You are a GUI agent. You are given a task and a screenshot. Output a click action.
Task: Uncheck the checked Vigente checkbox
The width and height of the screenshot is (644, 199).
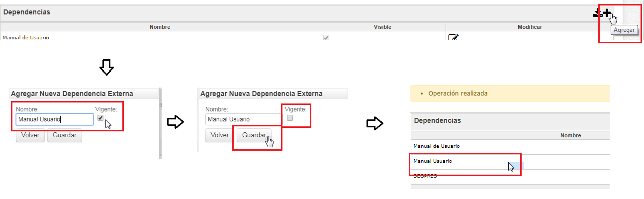101,118
